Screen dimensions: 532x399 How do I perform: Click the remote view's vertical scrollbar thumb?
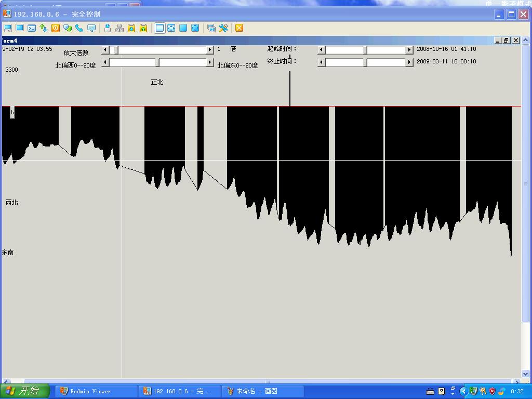coord(525,183)
